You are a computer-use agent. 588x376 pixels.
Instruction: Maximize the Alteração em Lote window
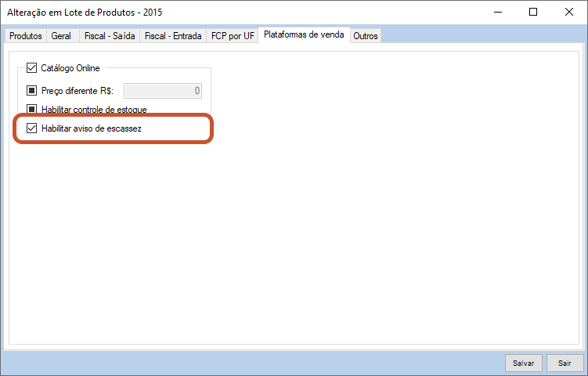(533, 13)
